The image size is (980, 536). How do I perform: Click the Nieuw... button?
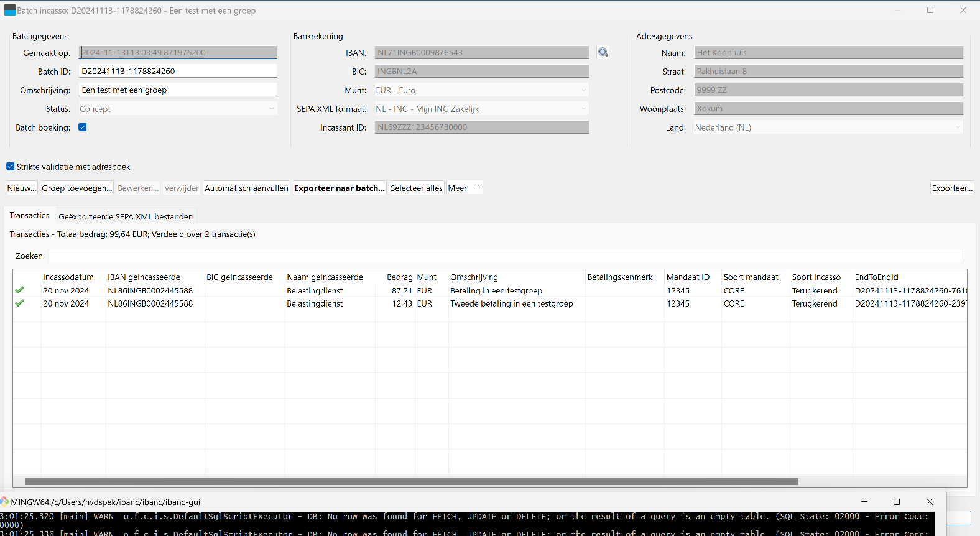coord(22,188)
